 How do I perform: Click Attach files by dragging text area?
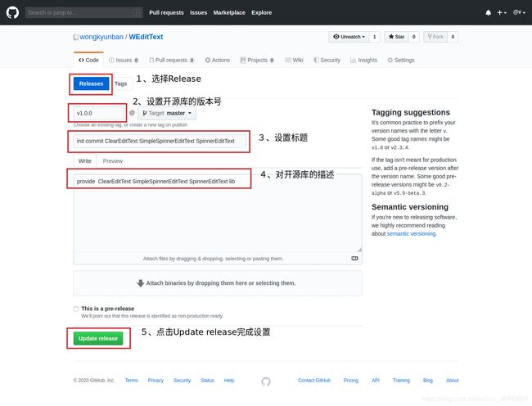click(213, 259)
